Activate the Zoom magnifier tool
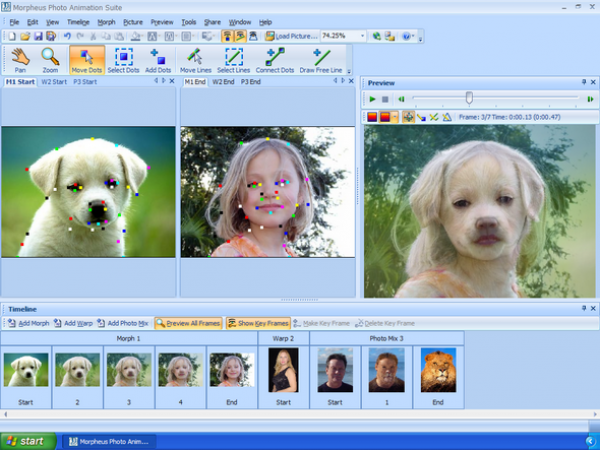This screenshot has height=450, width=600. pos(50,60)
